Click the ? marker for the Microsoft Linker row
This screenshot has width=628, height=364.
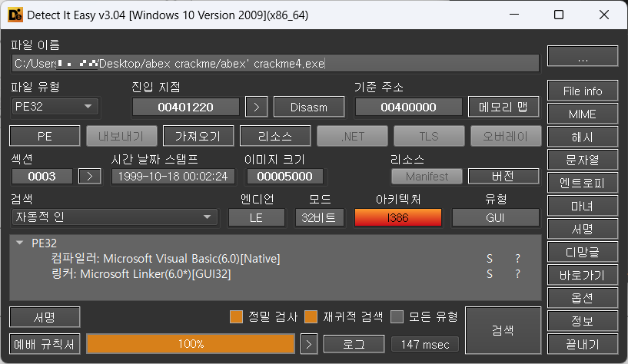(x=517, y=274)
